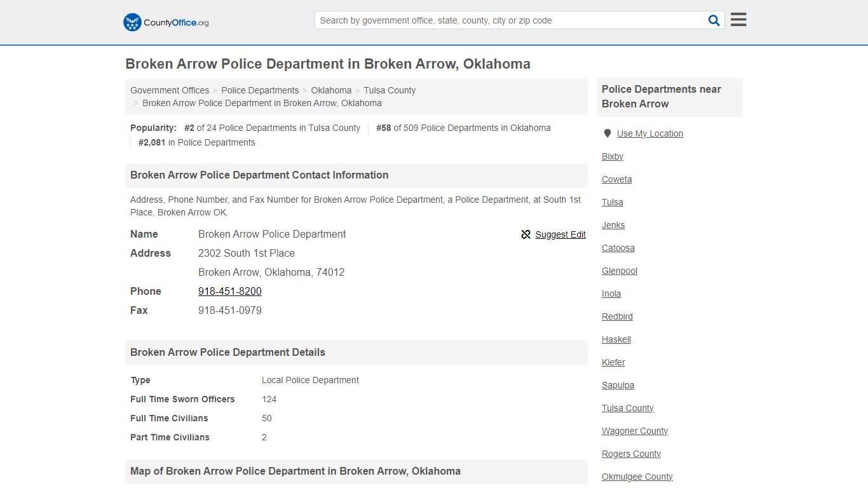Open Sapulpa police departments link
The height and width of the screenshot is (488, 868).
618,385
